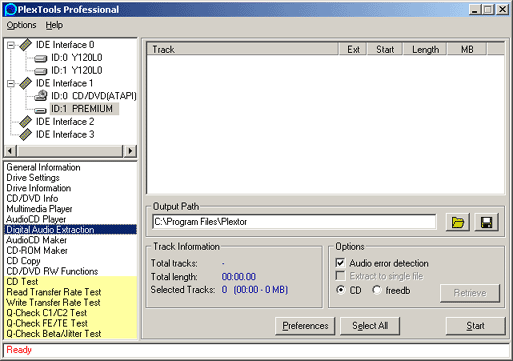Click the floppy disk save icon button
Screen dimensions: 513x361
486,222
